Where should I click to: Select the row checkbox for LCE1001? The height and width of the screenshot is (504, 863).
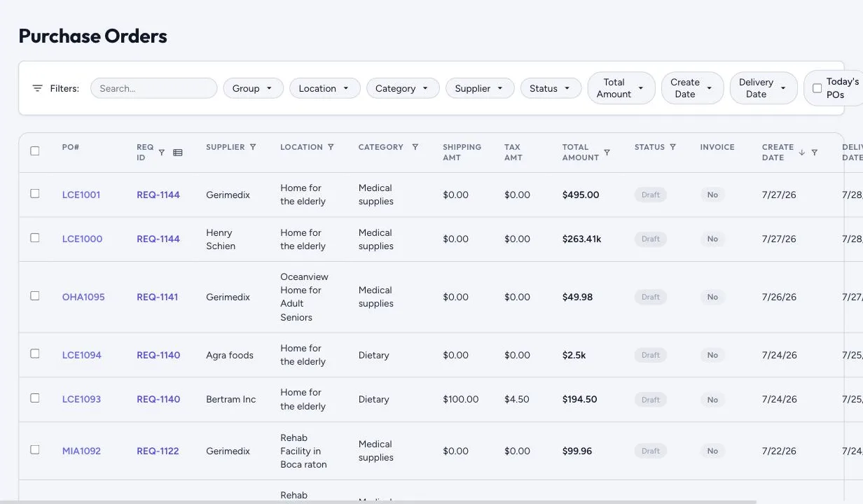click(x=35, y=194)
